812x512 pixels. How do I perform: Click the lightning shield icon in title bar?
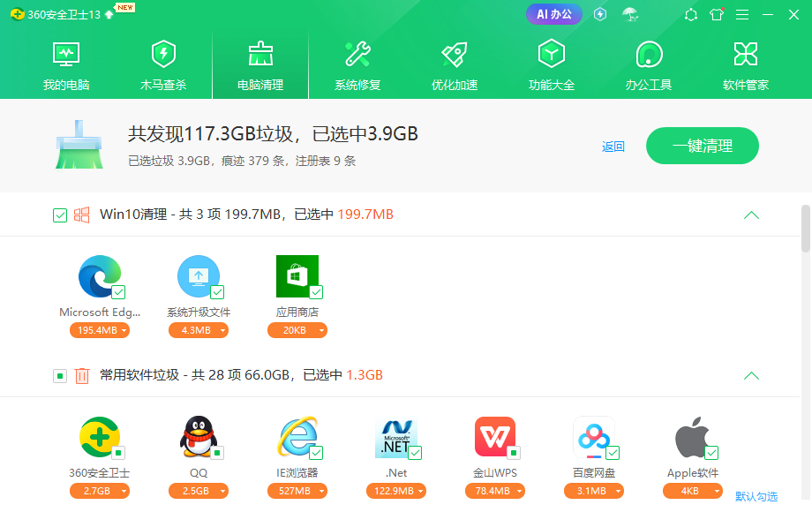600,14
